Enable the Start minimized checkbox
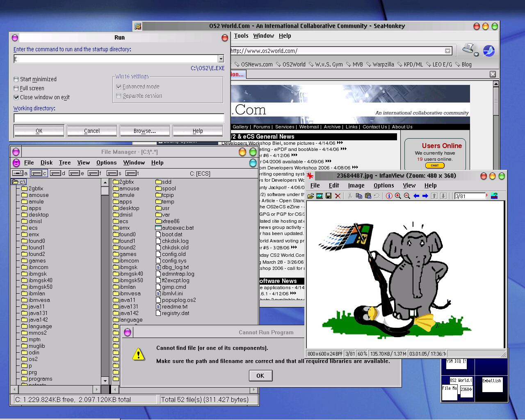 tap(16, 79)
